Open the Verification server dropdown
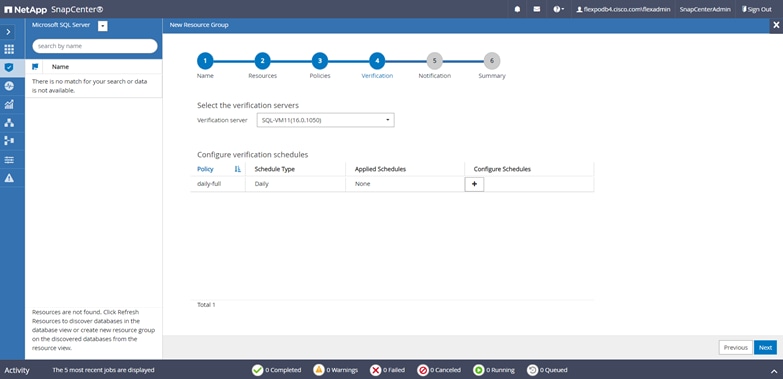This screenshot has height=379, width=783. coord(326,120)
